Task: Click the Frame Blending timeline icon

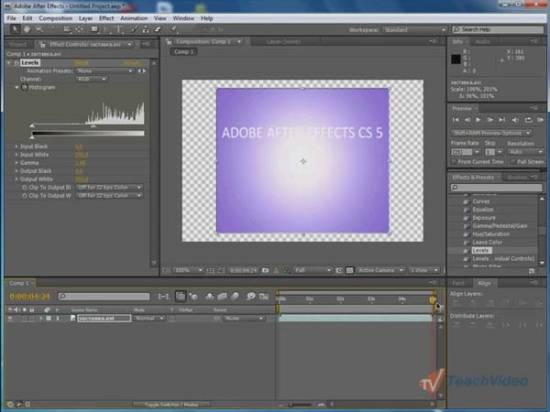Action: [222, 297]
